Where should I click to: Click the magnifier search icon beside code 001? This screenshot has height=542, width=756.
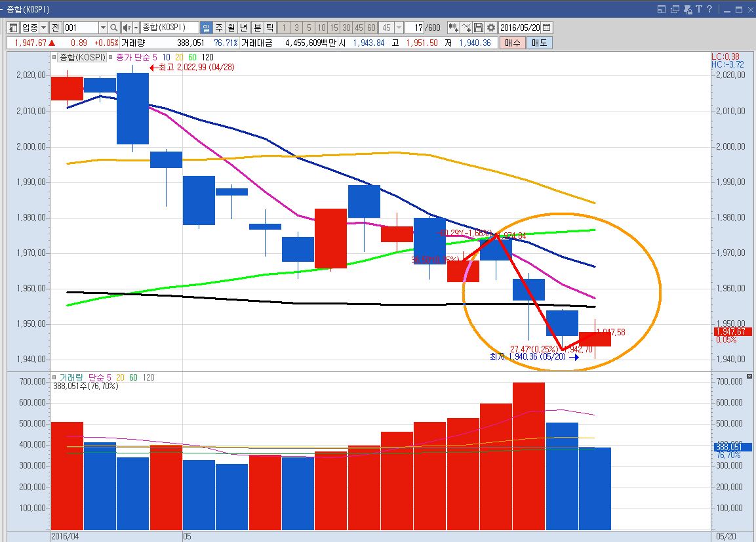[113, 28]
